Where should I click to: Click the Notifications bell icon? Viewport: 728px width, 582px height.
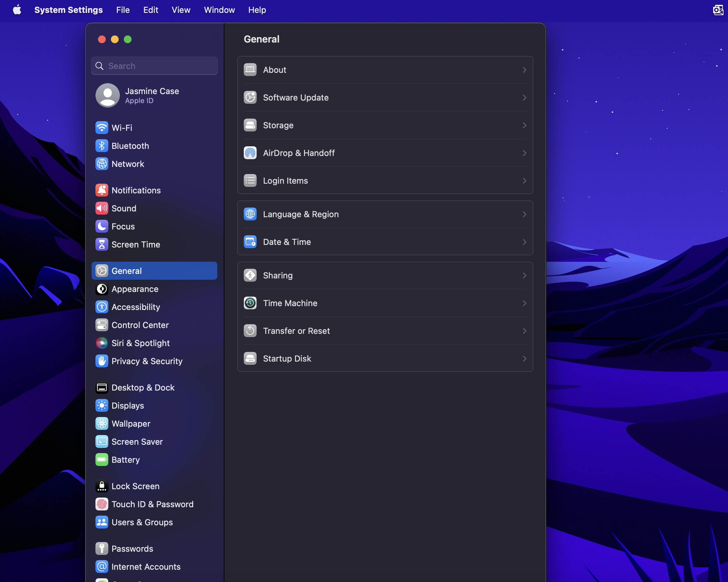point(102,190)
